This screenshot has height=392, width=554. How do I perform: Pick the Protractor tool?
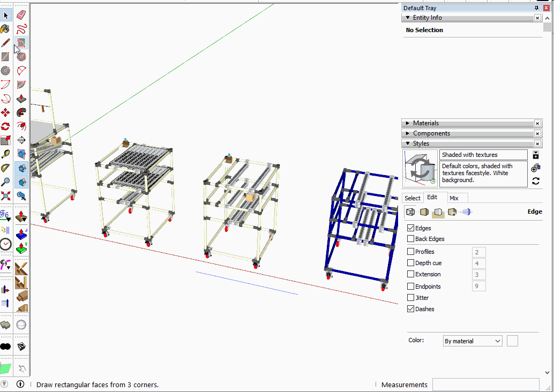tap(6, 168)
